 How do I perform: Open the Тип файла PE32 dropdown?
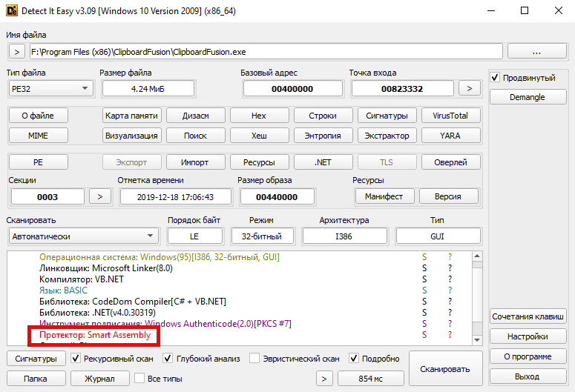tap(49, 89)
